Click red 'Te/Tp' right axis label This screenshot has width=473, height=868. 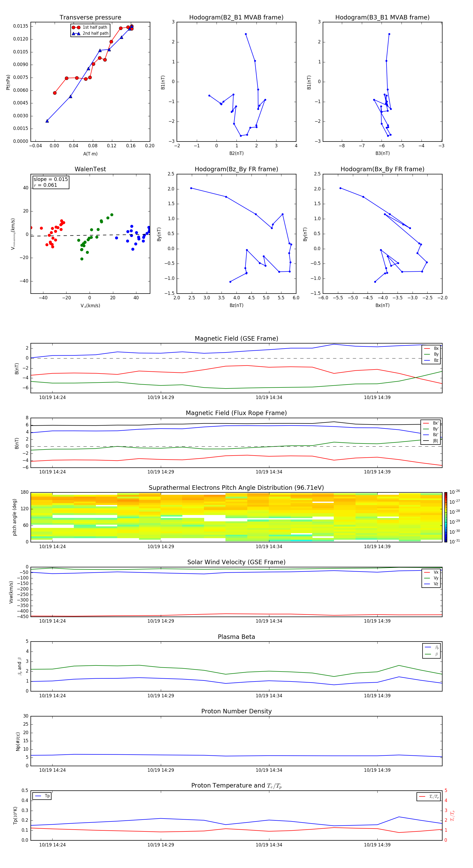pos(453,815)
